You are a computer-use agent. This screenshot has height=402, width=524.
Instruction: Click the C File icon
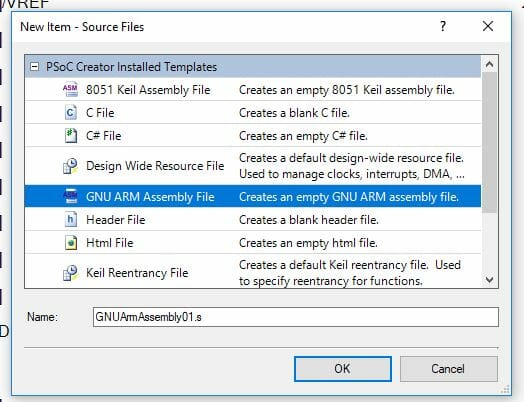[70, 113]
